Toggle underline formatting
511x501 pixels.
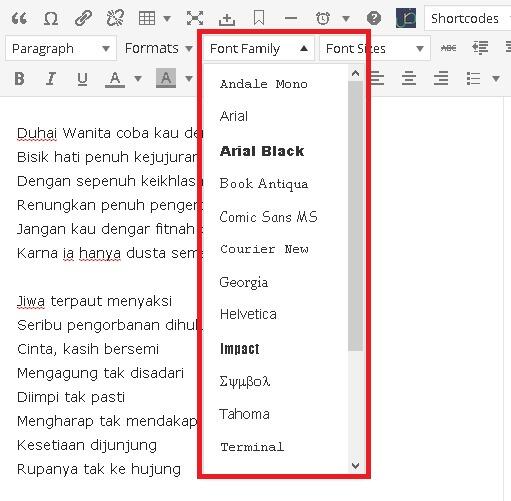coord(82,79)
